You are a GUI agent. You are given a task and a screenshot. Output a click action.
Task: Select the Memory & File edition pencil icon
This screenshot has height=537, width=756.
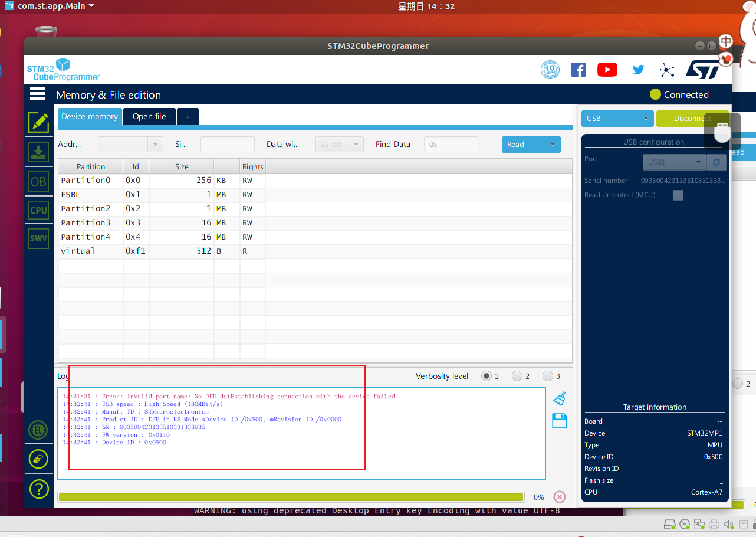click(39, 122)
